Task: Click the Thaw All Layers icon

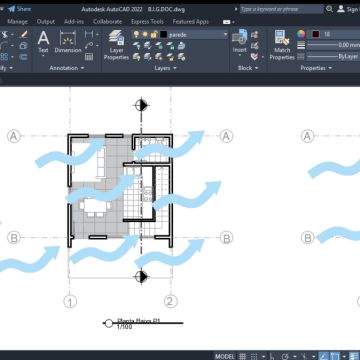Action: tap(159, 57)
